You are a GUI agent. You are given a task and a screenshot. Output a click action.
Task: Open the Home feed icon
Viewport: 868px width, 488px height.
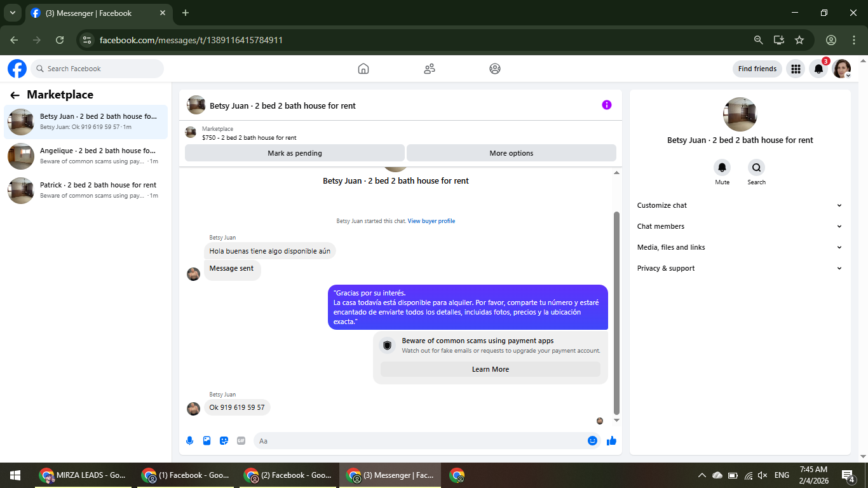click(x=363, y=69)
